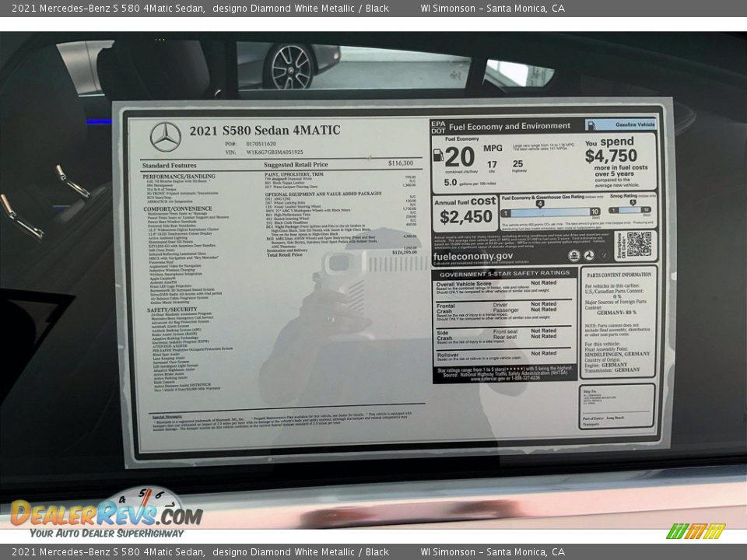Click 'SAFETY/SECURITY' section heading
The height and width of the screenshot is (560, 747).
click(171, 310)
